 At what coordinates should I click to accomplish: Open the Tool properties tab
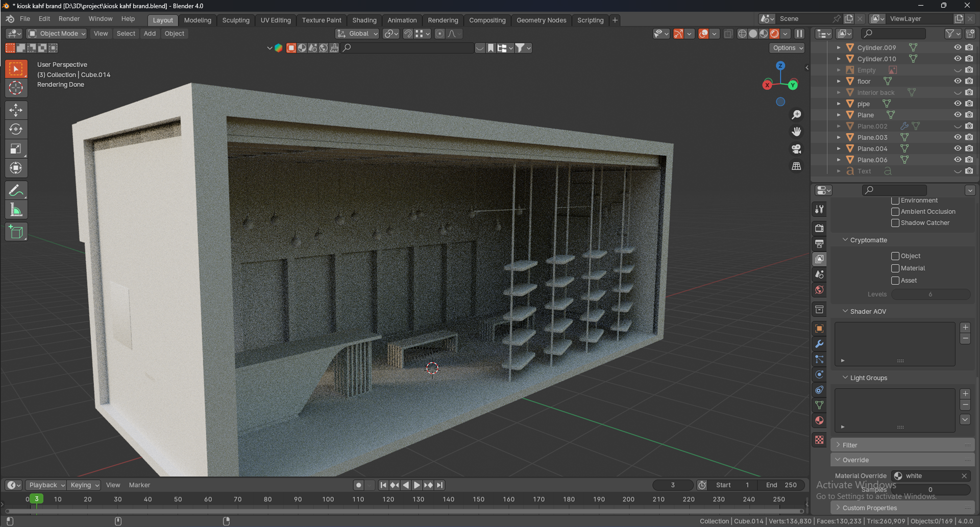[819, 209]
